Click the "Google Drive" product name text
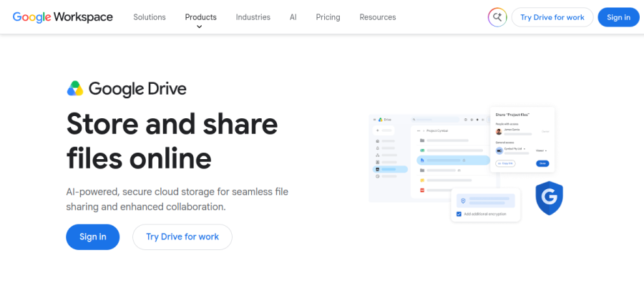This screenshot has width=644, height=301. [137, 90]
